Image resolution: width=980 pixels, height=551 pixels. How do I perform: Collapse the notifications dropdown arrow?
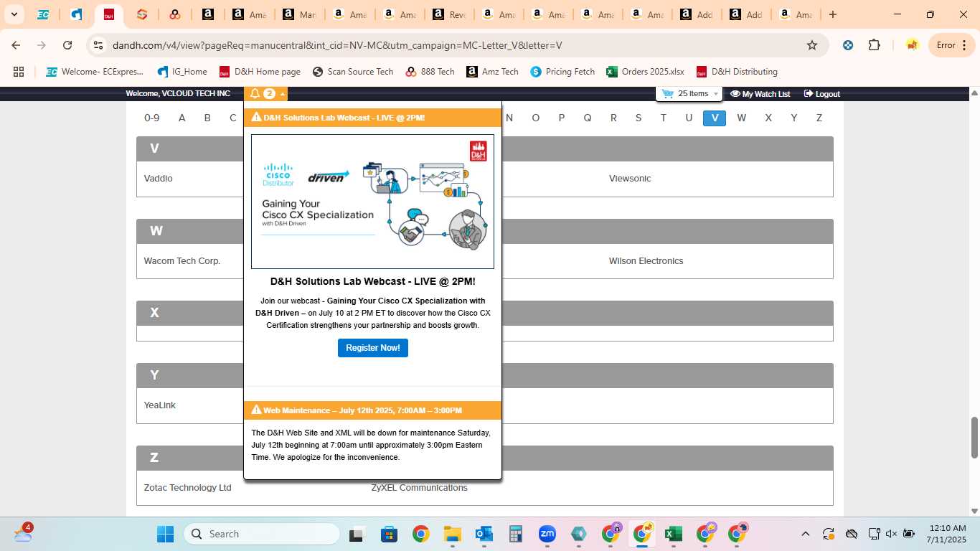283,94
